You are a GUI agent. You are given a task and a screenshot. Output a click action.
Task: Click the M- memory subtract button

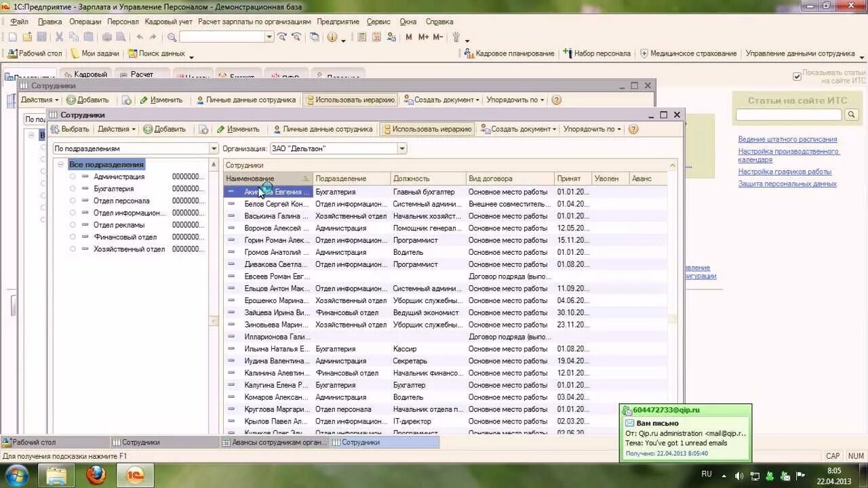438,37
